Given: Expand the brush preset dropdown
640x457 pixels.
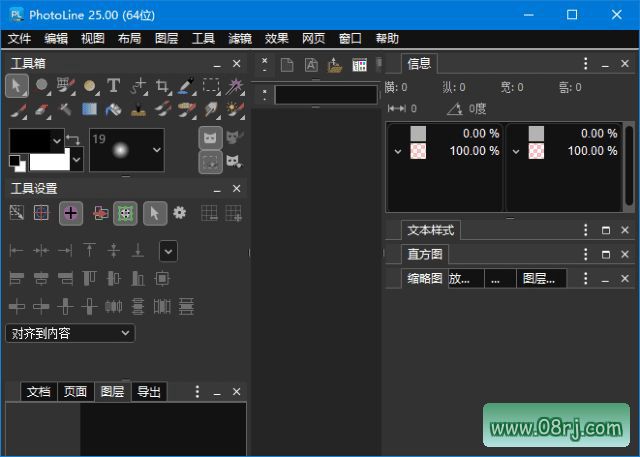Looking at the screenshot, I should coord(157,150).
